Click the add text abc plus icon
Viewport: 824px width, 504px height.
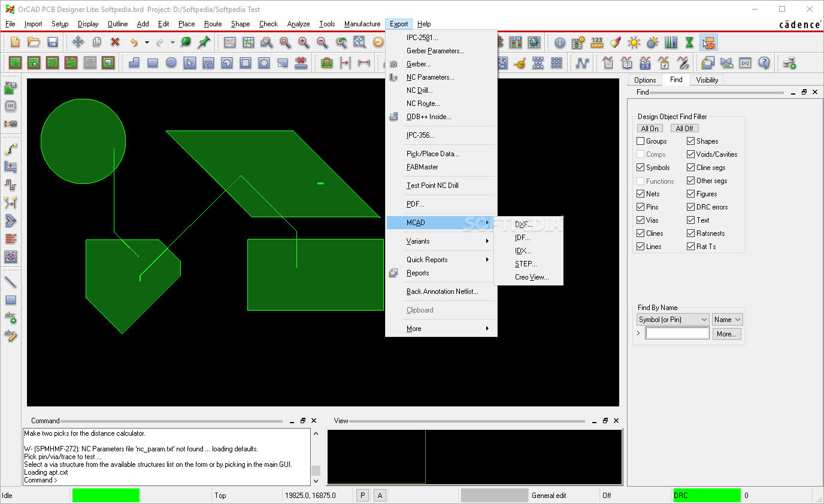[x=10, y=318]
